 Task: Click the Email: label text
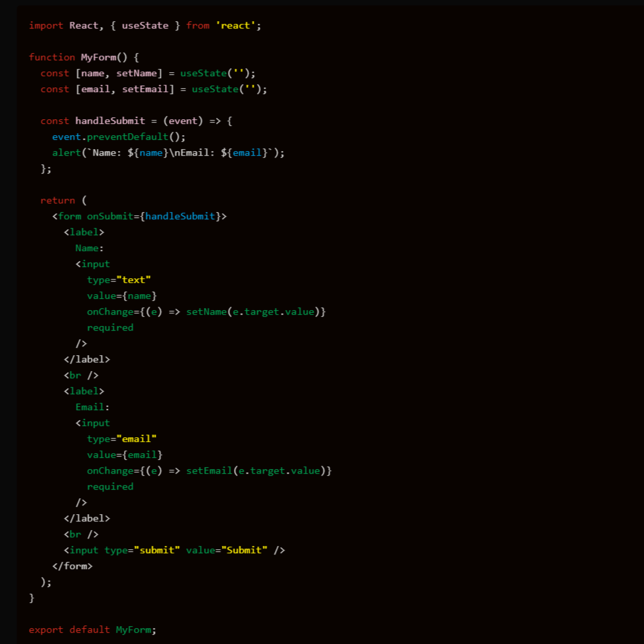click(92, 407)
